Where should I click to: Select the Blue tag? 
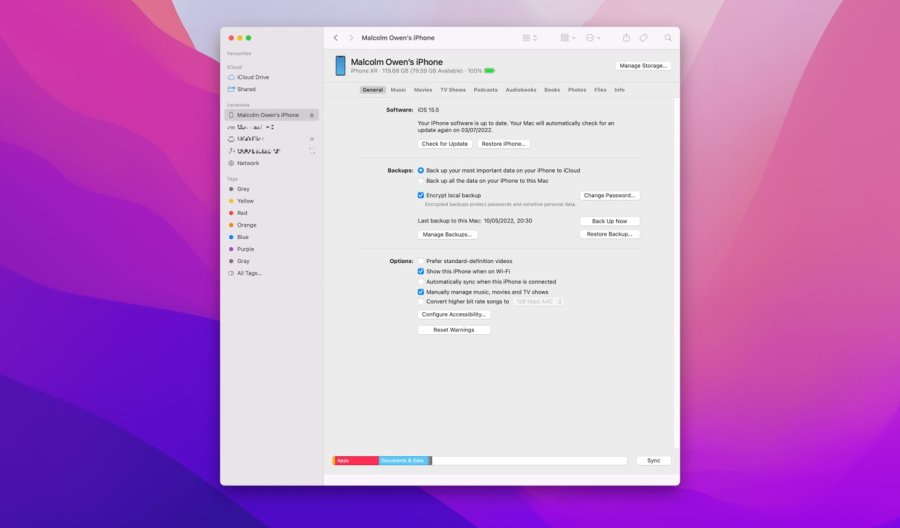tap(242, 237)
